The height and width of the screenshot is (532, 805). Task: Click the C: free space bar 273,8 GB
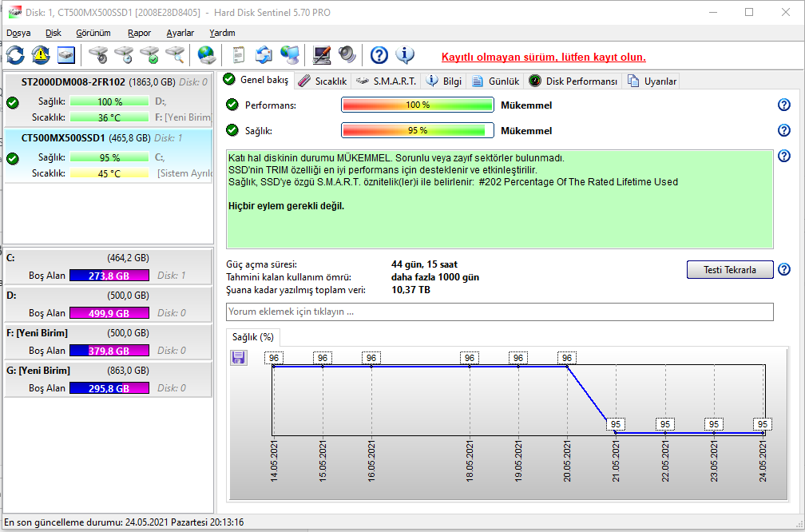click(109, 276)
